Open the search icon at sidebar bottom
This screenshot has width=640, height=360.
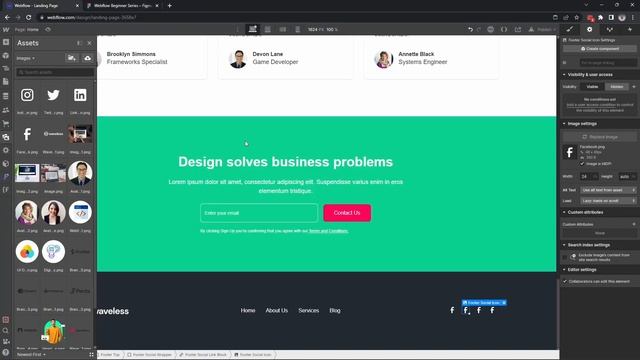6,331
